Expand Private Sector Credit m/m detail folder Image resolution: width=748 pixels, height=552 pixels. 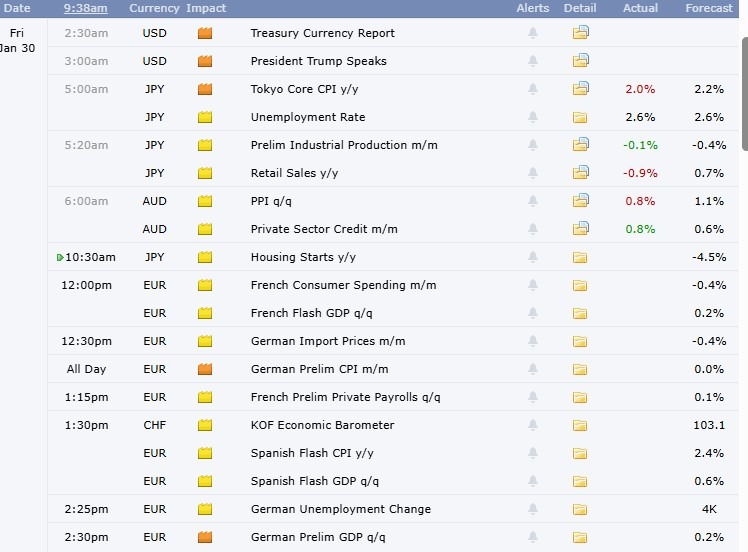pos(581,229)
